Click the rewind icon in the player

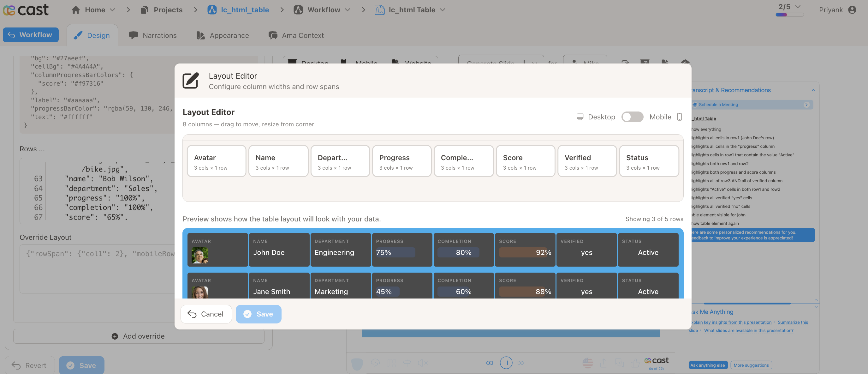489,363
